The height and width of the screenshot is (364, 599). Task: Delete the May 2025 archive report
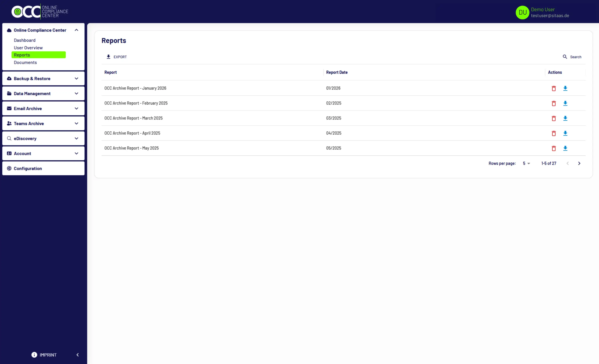coord(553,148)
